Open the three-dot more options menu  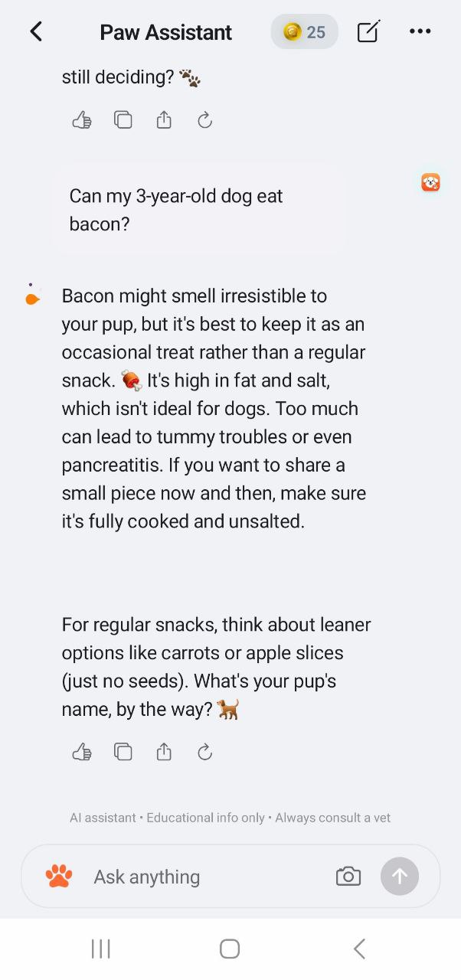(420, 31)
